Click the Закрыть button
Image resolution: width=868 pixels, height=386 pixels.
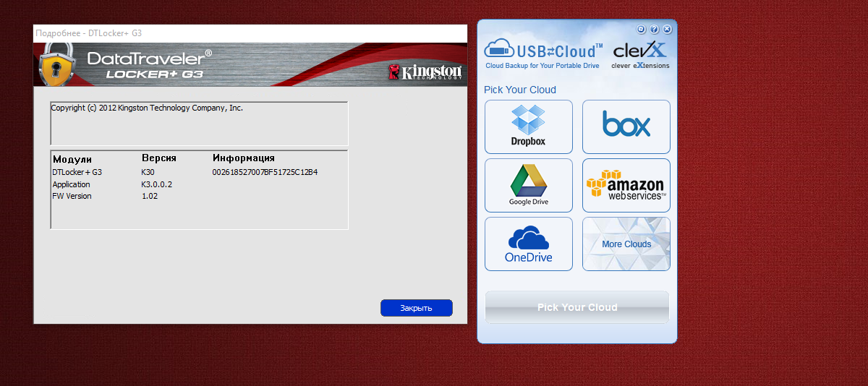click(x=417, y=308)
